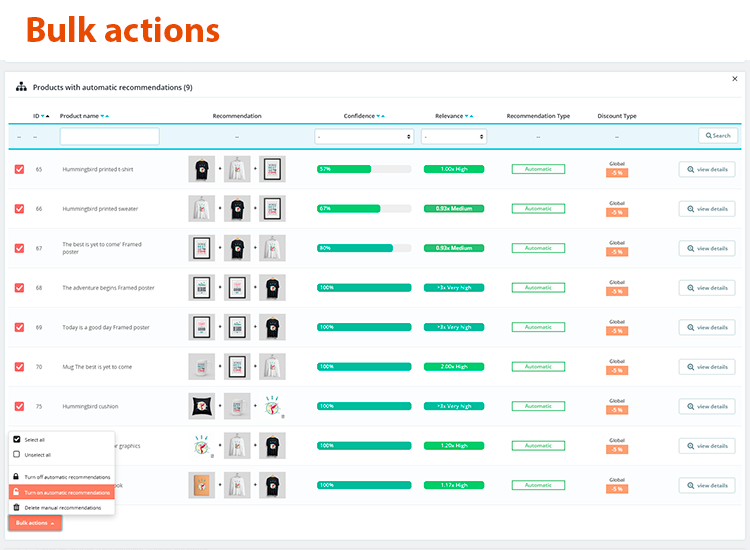Image resolution: width=750 pixels, height=550 pixels.
Task: Click the lock icon for Turn off recommendations
Action: (16, 476)
